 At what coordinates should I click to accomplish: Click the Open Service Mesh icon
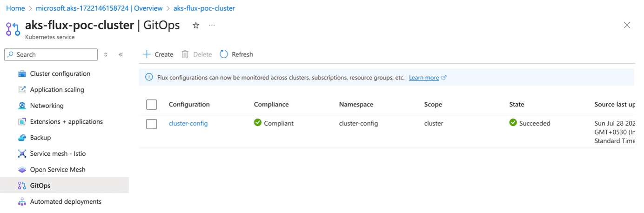point(22,170)
